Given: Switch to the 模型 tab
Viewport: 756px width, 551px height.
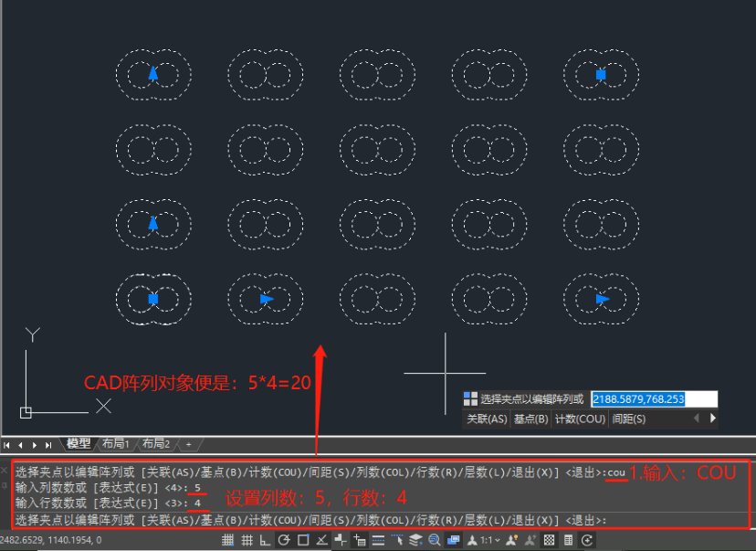Looking at the screenshot, I should point(79,443).
